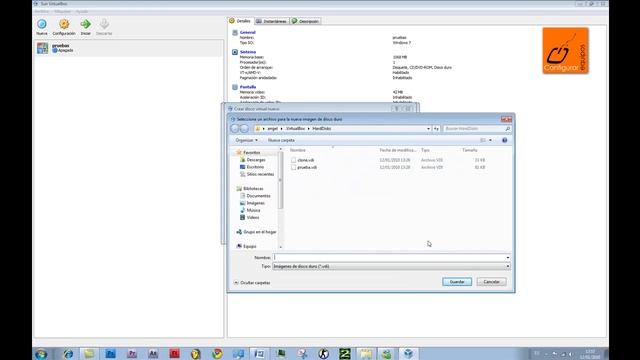Select the clone.vdi file icon
The image size is (640, 360).
(293, 160)
